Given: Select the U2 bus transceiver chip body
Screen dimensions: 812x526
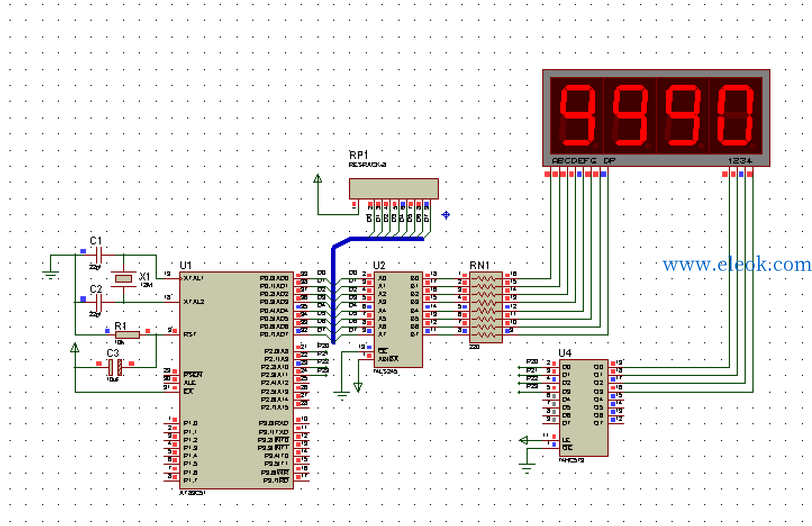Looking at the screenshot, I should click(398, 320).
